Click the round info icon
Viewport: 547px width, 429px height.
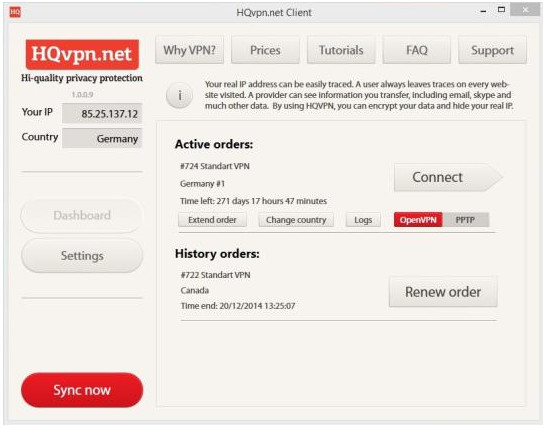(180, 95)
